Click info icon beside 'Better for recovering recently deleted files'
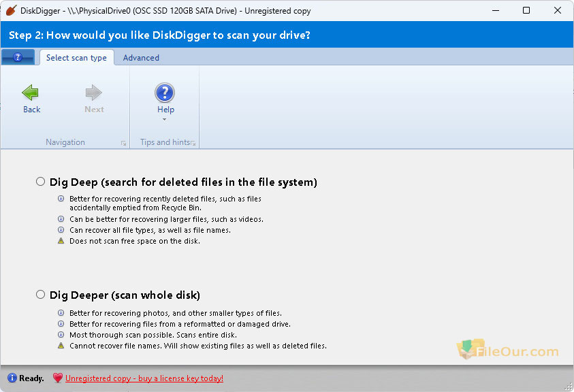This screenshot has width=574, height=392. click(61, 198)
